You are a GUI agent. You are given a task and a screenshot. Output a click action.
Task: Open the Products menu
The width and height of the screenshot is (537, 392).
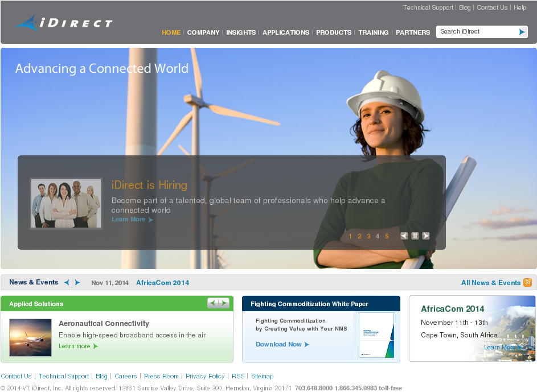tap(334, 32)
